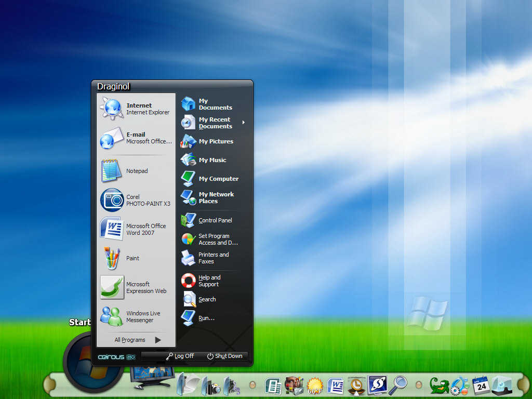Open the blue S monitor dock icon

[x=377, y=385]
